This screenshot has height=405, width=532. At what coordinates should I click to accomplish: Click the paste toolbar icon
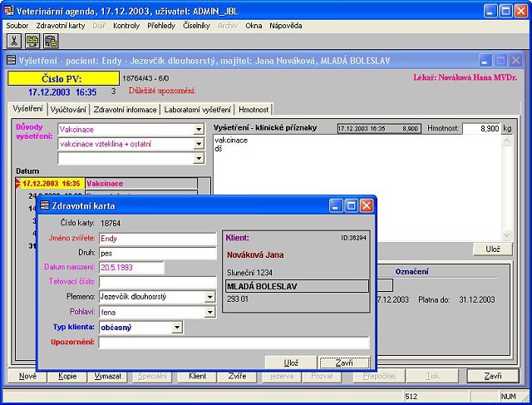pyautogui.click(x=51, y=41)
